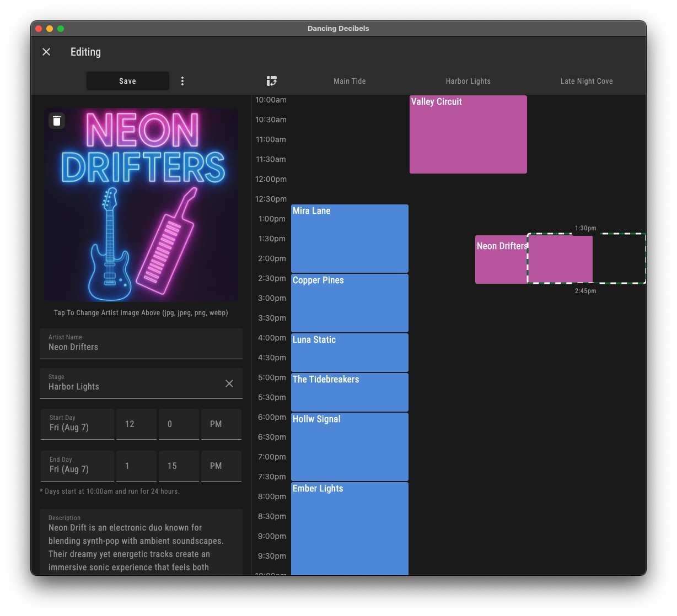The image size is (677, 616).
Task: Click the schedule swap icon in the toolbar
Action: tap(272, 81)
